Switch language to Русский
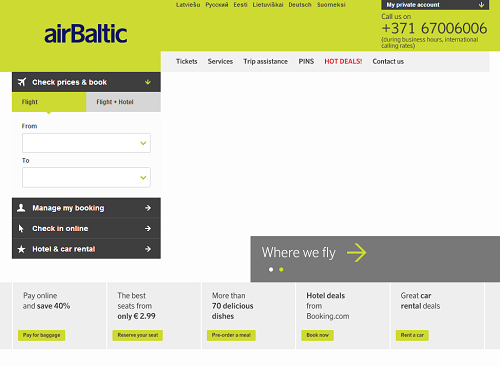The width and height of the screenshot is (500, 366). pos(217,5)
